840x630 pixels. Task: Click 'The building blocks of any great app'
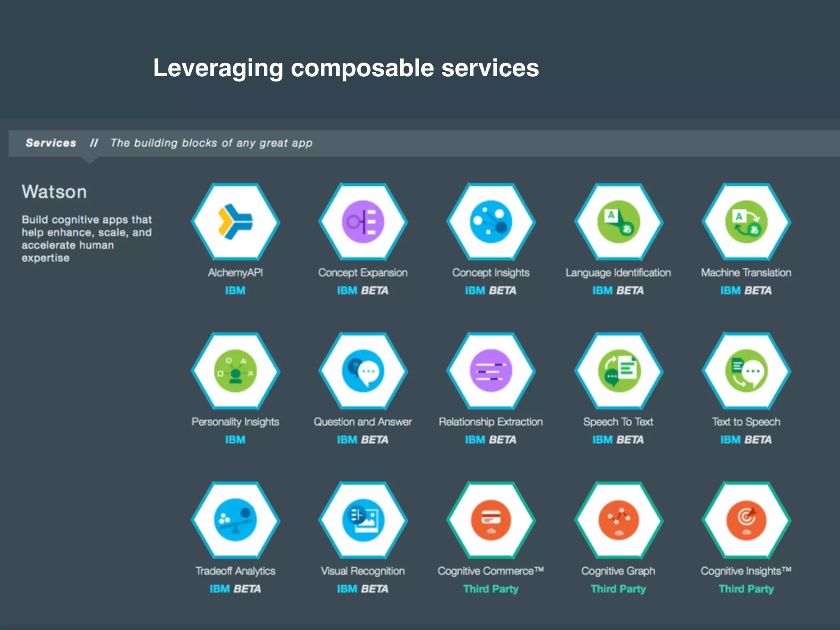click(211, 143)
